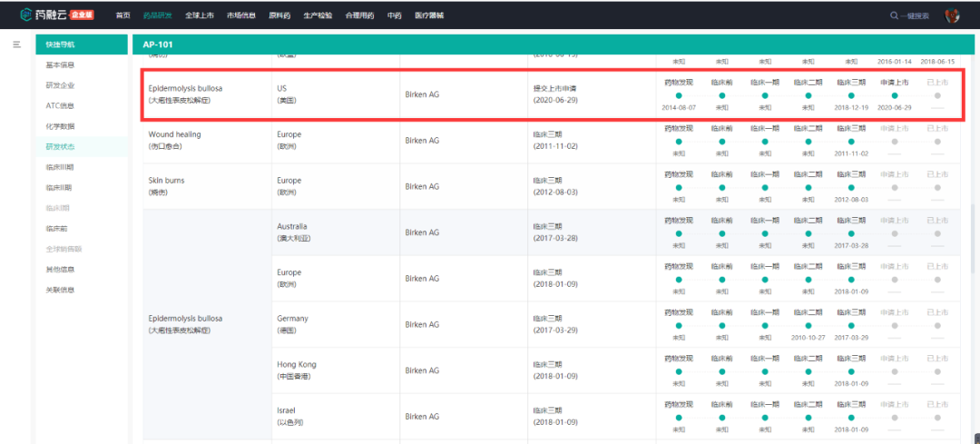Jump to 基本信息 section
Image resolution: width=980 pixels, height=444 pixels.
pyautogui.click(x=60, y=65)
